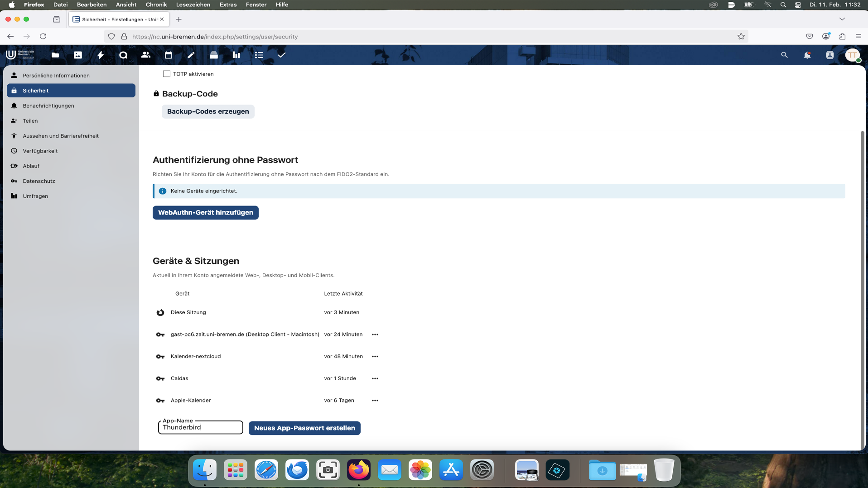Enable the TOTP aktivieren checkbox
The image size is (868, 488).
coord(167,74)
